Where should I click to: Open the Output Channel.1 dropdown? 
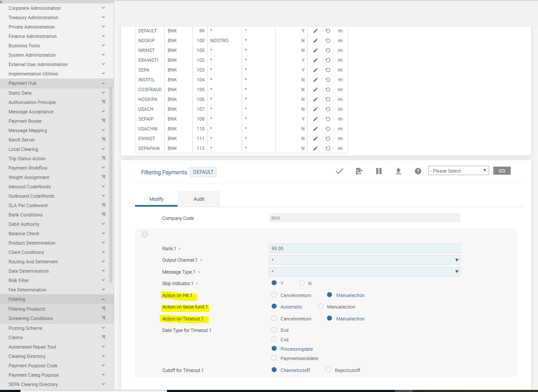(x=364, y=260)
